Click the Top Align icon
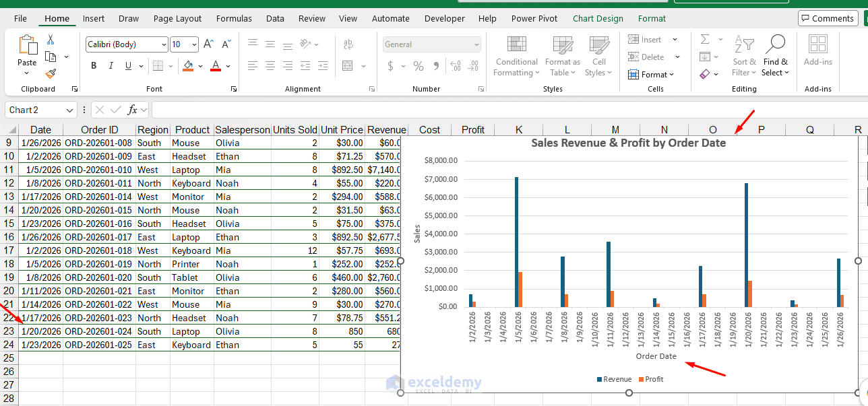The width and height of the screenshot is (868, 406). pyautogui.click(x=253, y=44)
